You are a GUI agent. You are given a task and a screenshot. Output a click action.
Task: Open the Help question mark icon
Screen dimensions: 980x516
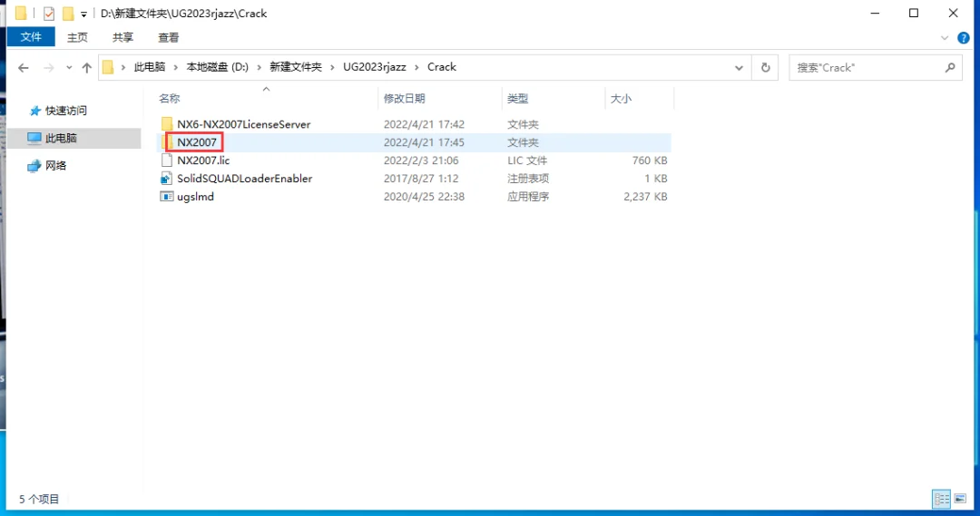[963, 38]
